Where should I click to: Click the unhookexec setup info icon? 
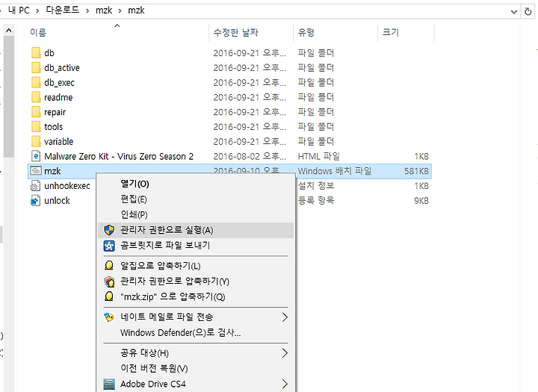click(36, 185)
